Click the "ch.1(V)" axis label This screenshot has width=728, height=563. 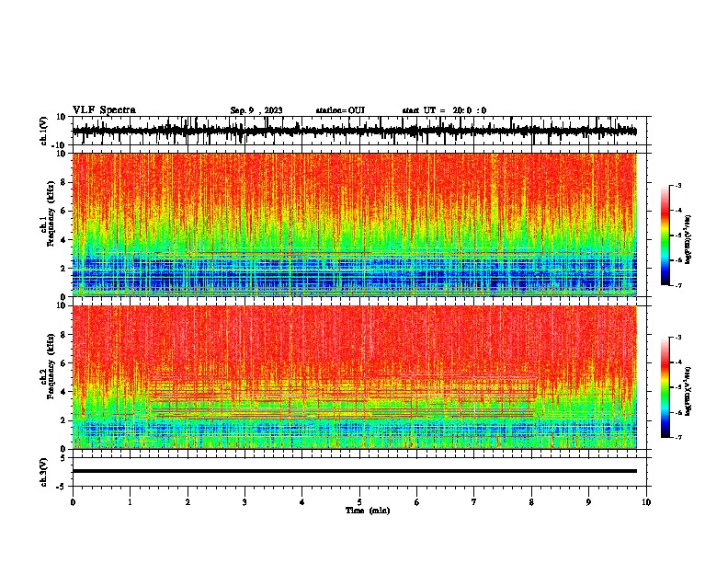point(44,131)
